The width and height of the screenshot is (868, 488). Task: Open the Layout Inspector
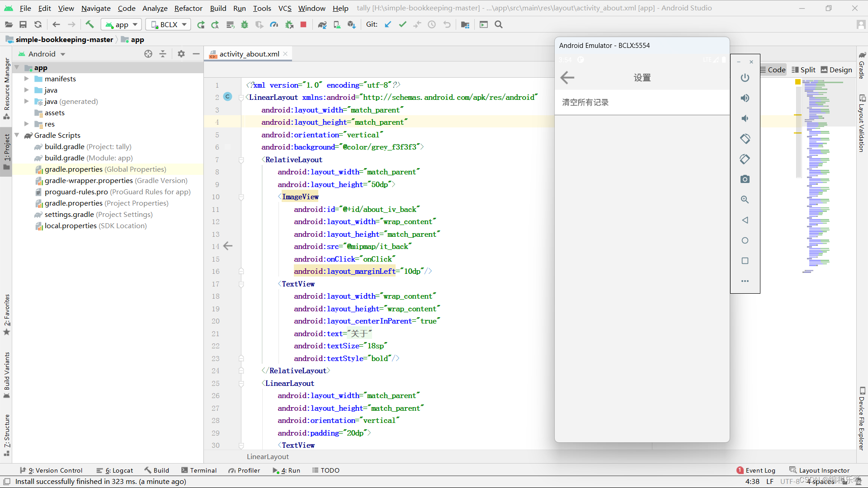(819, 470)
